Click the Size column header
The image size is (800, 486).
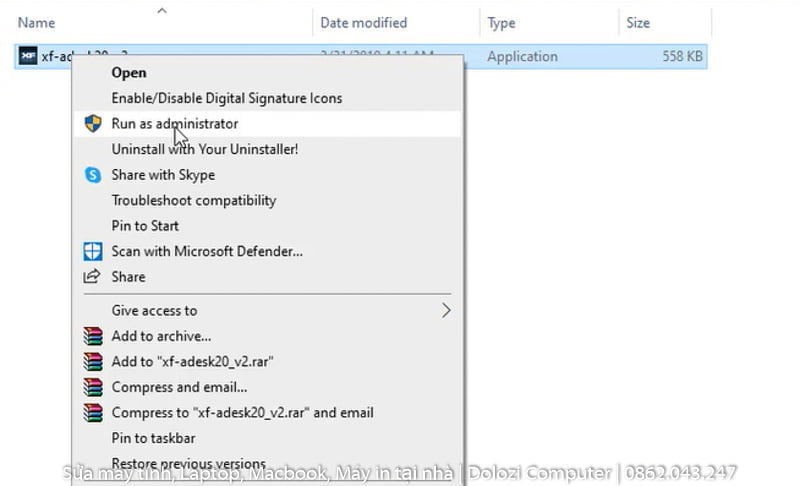point(637,22)
